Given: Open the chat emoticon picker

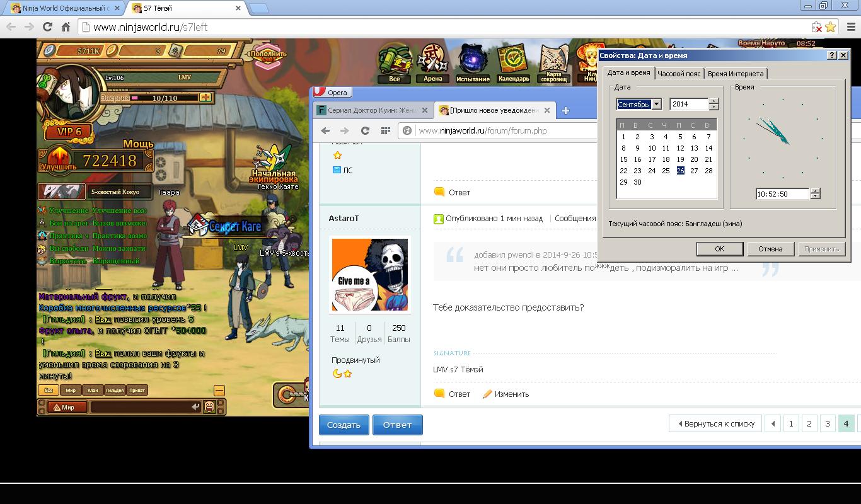Looking at the screenshot, I should click(209, 407).
